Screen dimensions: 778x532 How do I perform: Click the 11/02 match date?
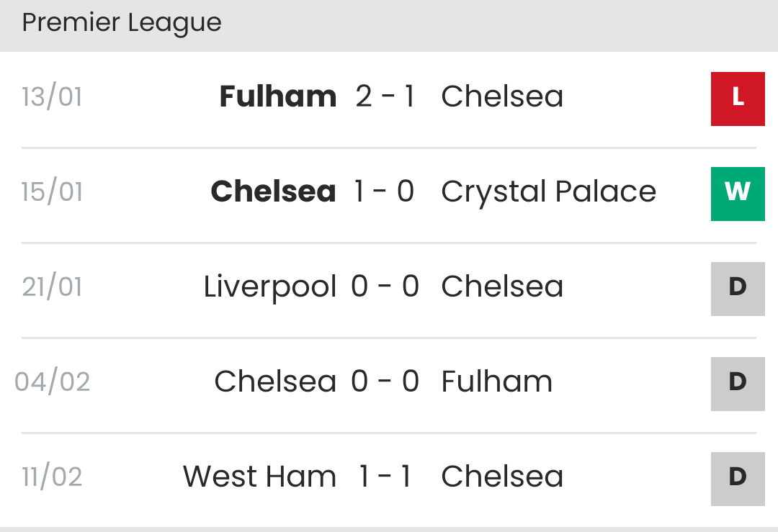coord(52,477)
